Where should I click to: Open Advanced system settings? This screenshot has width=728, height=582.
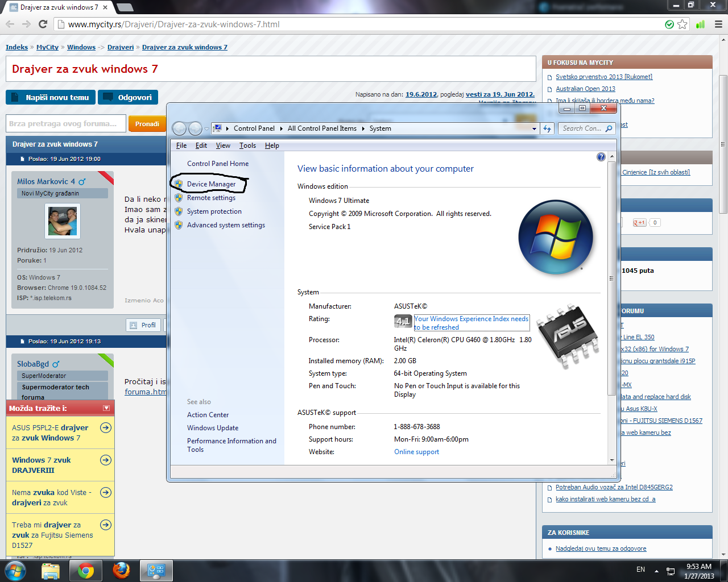pos(226,225)
